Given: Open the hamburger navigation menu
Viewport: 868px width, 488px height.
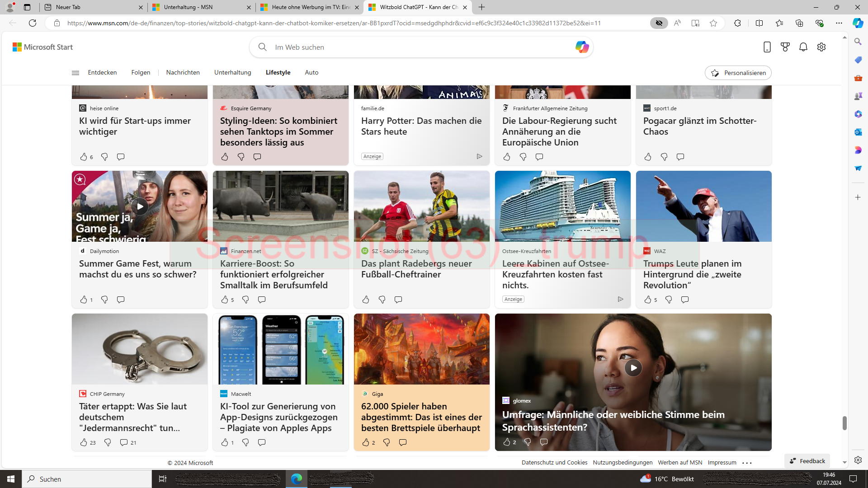Looking at the screenshot, I should (75, 73).
